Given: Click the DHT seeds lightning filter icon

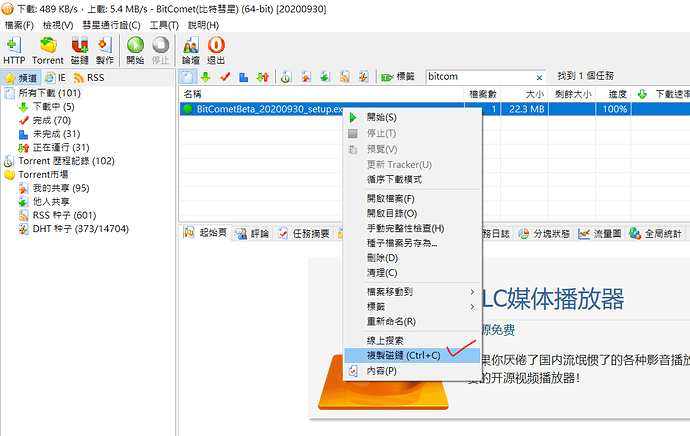Looking at the screenshot, I should [x=363, y=77].
